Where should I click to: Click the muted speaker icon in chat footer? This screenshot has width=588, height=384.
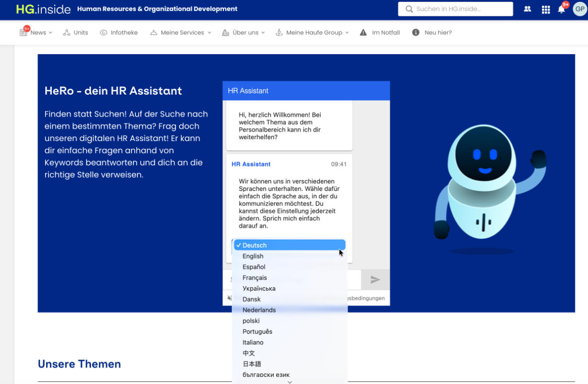click(x=230, y=298)
